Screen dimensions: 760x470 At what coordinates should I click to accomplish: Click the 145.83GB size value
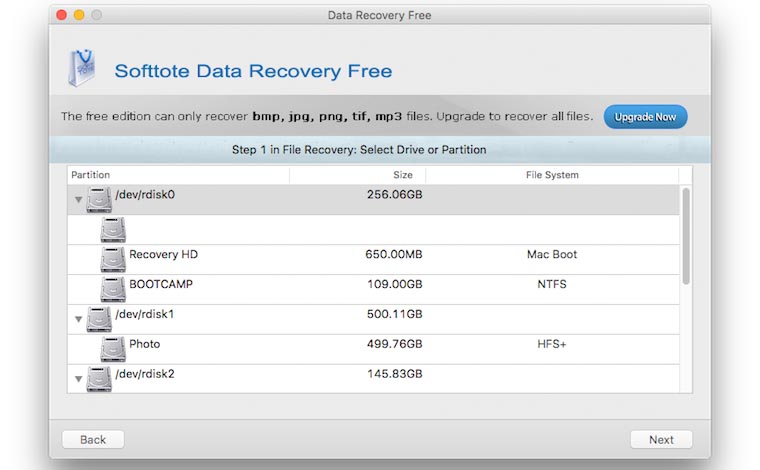(395, 374)
